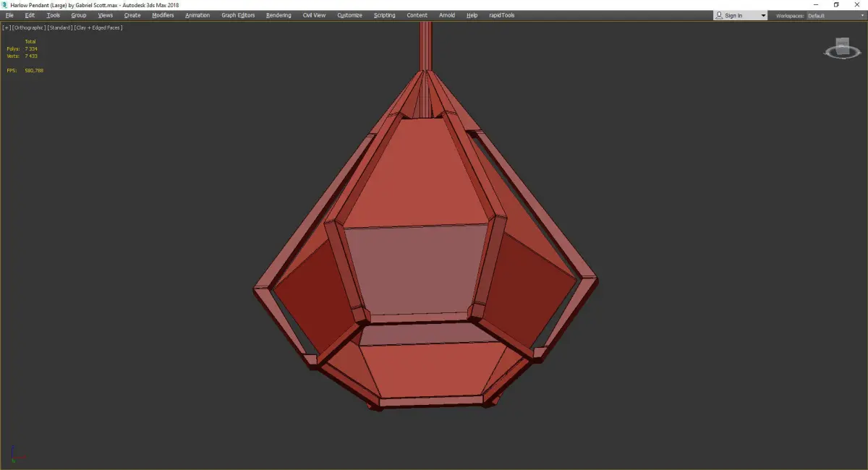Open the Scripting menu
Viewport: 868px width, 470px height.
tap(384, 15)
